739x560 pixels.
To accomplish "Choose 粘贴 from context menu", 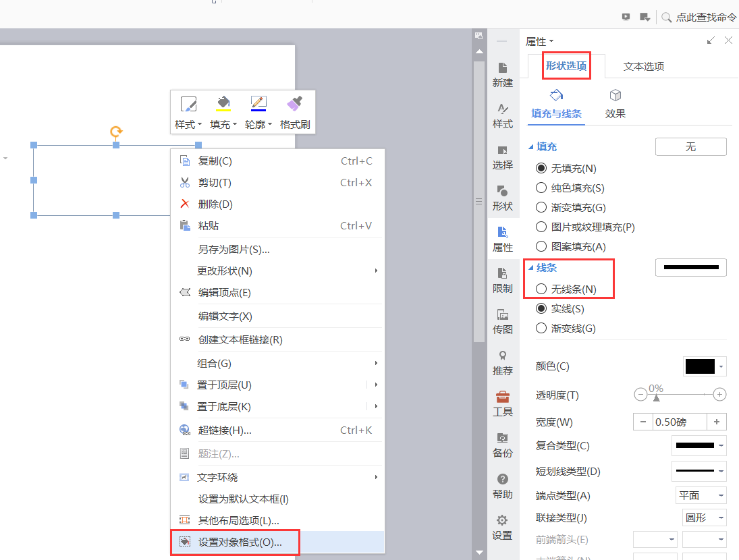I will pyautogui.click(x=277, y=225).
